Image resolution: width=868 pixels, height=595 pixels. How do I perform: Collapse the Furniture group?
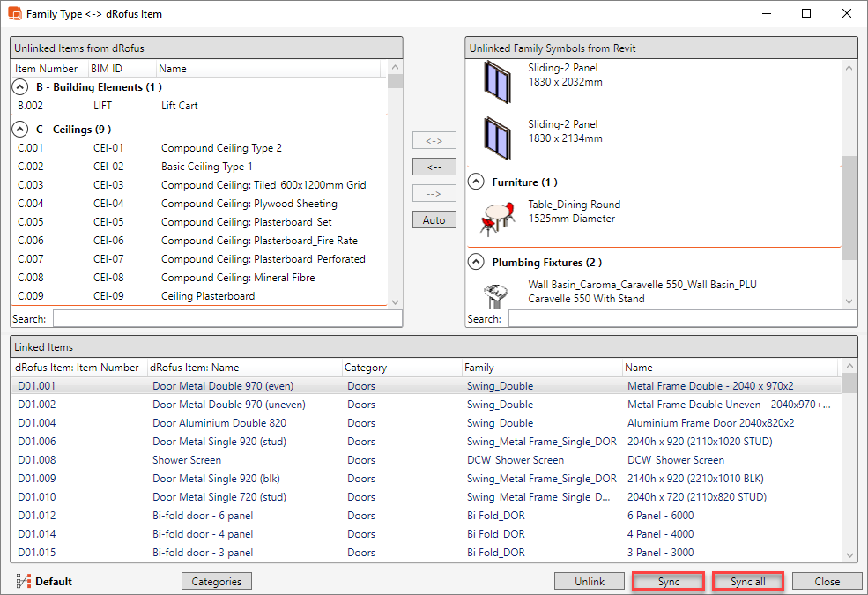coord(477,182)
